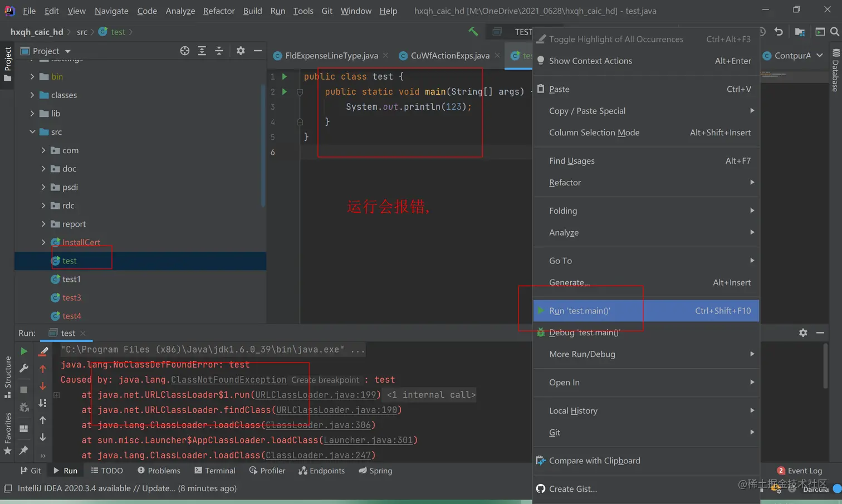Collapse the src folder
This screenshot has height=504, width=842.
pos(32,132)
